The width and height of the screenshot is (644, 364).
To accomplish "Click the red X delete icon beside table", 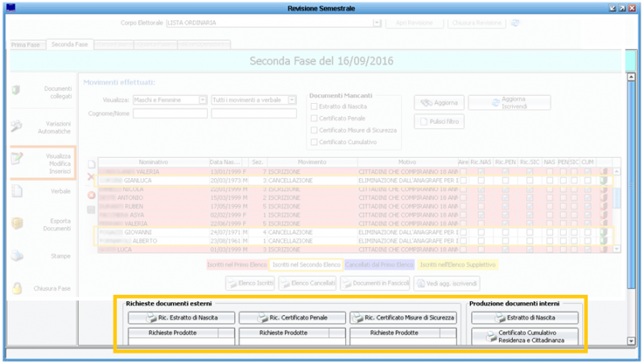I will point(91,176).
